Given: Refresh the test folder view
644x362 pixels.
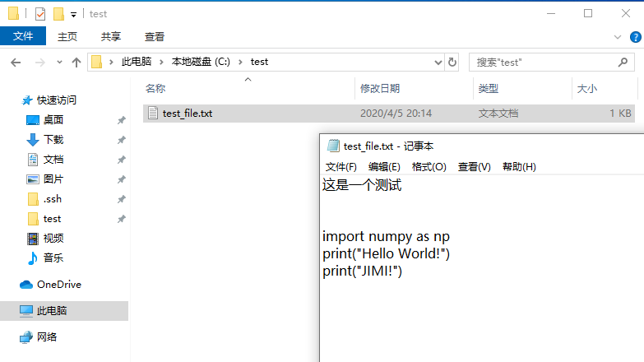Looking at the screenshot, I should pyautogui.click(x=452, y=63).
